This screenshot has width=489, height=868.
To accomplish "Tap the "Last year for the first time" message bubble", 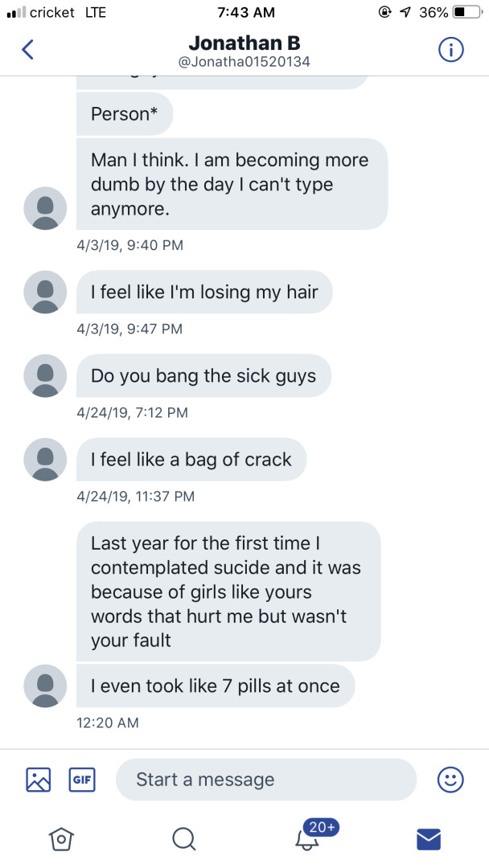I will tap(228, 591).
